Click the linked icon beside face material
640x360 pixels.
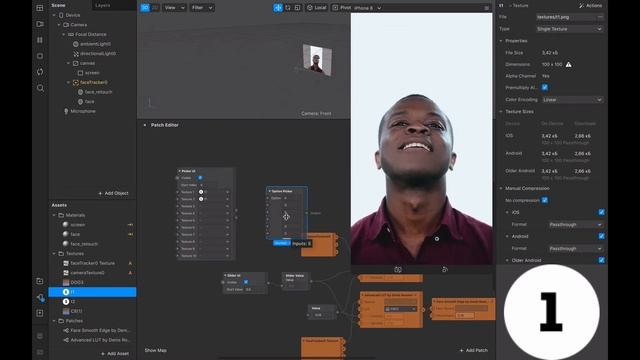[x=130, y=234]
